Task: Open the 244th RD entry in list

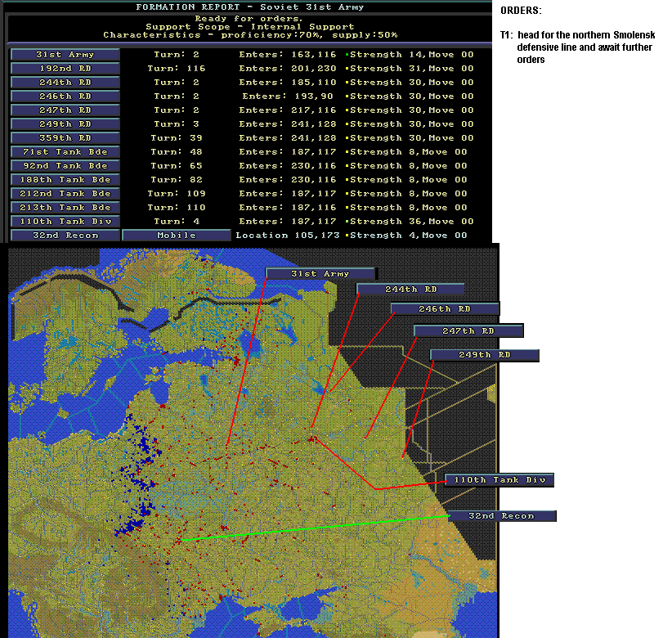Action: tap(65, 83)
